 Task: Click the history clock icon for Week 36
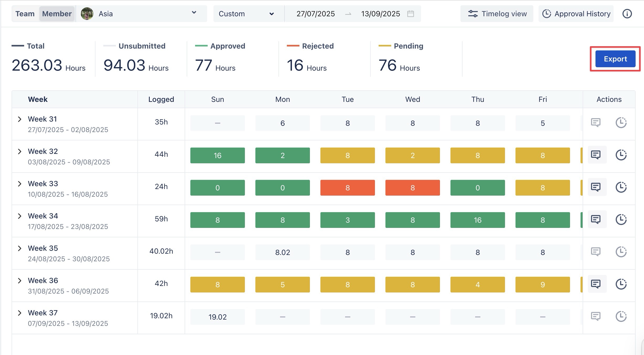621,284
